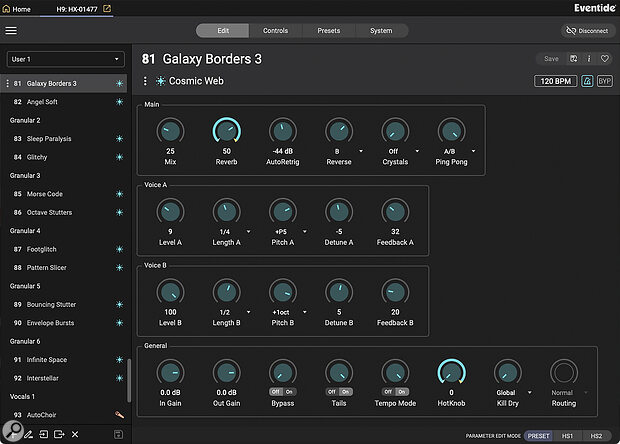Click the 120 BPM tempo field
Image resolution: width=620 pixels, height=444 pixels.
click(556, 81)
